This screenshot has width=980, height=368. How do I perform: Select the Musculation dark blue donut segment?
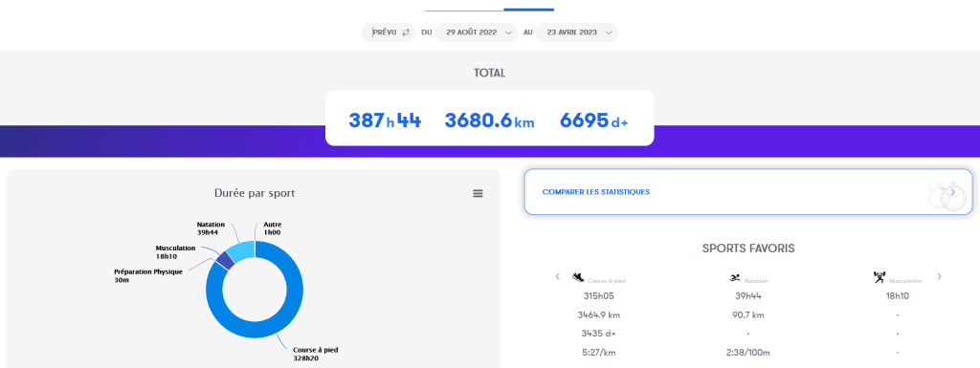coord(225,261)
